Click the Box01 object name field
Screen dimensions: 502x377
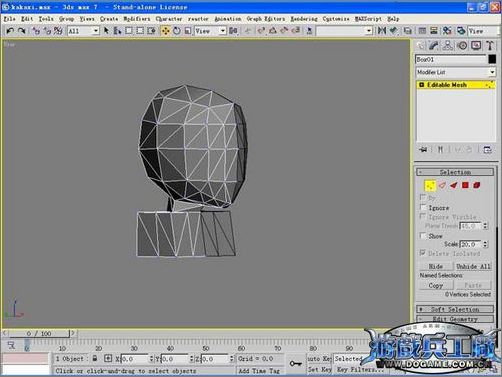coord(451,59)
